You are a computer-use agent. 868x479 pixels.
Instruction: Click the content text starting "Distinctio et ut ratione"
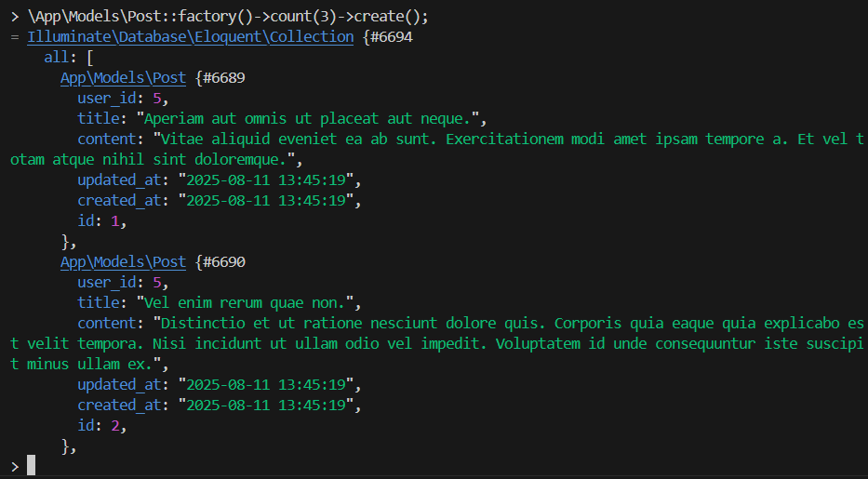pos(502,324)
